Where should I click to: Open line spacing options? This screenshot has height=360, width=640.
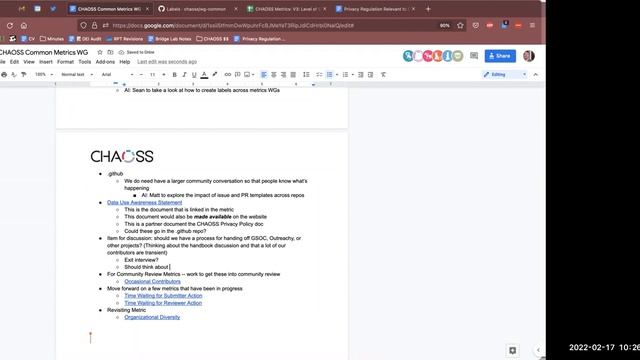pos(306,75)
